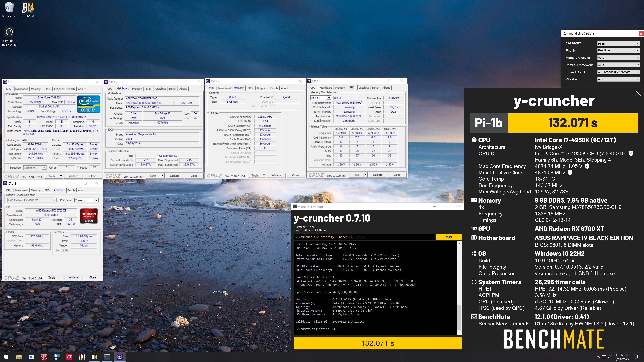
Task: Show hidden system tray icons
Action: [x=598, y=357]
